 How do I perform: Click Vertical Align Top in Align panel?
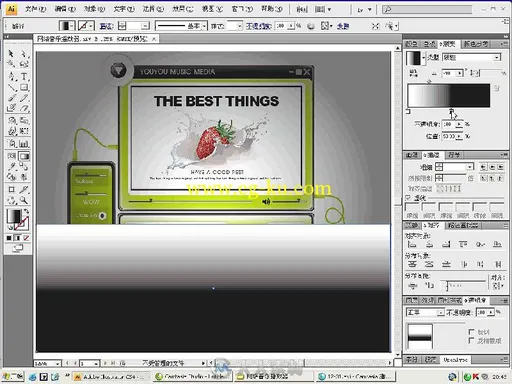click(x=463, y=244)
